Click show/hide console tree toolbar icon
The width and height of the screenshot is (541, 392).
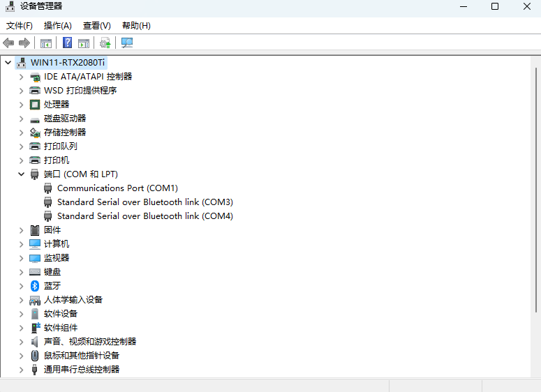pyautogui.click(x=46, y=43)
